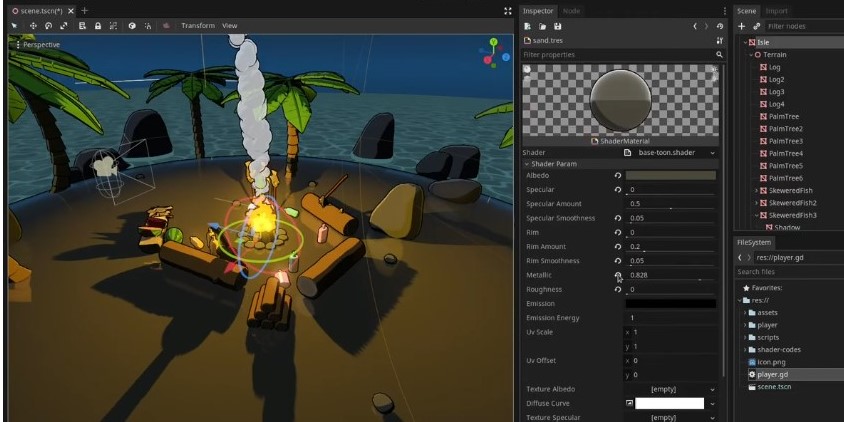Toggle distraction-free mode icon
844x422 pixels.
(508, 11)
